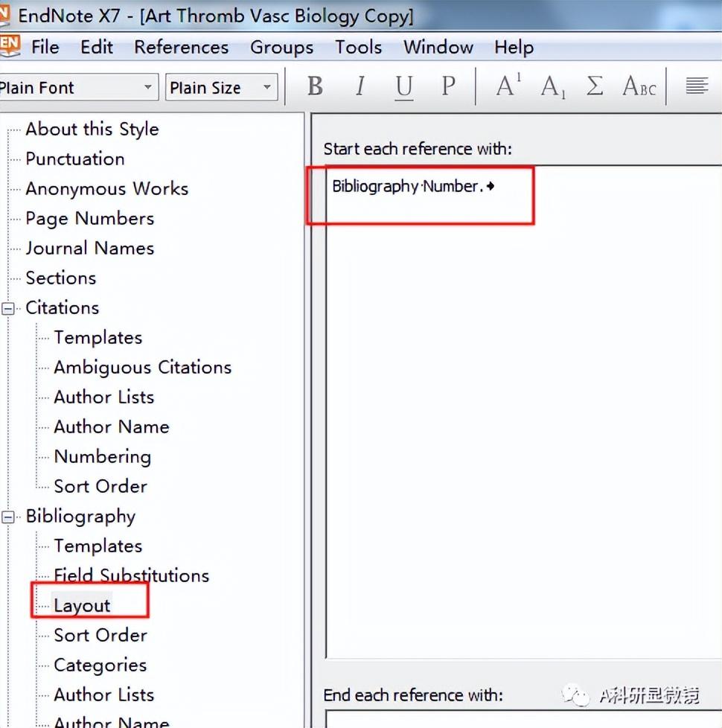Apply Subscript formatting (A₁)

tap(553, 87)
